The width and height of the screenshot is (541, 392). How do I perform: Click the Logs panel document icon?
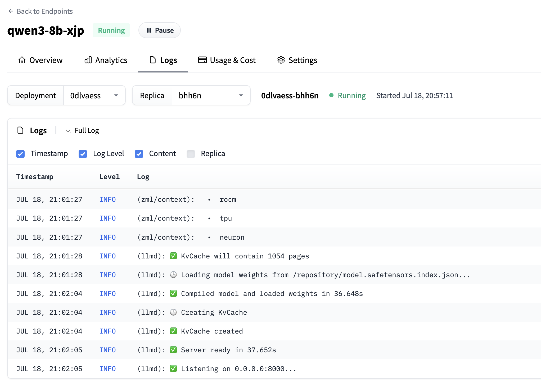(x=20, y=130)
